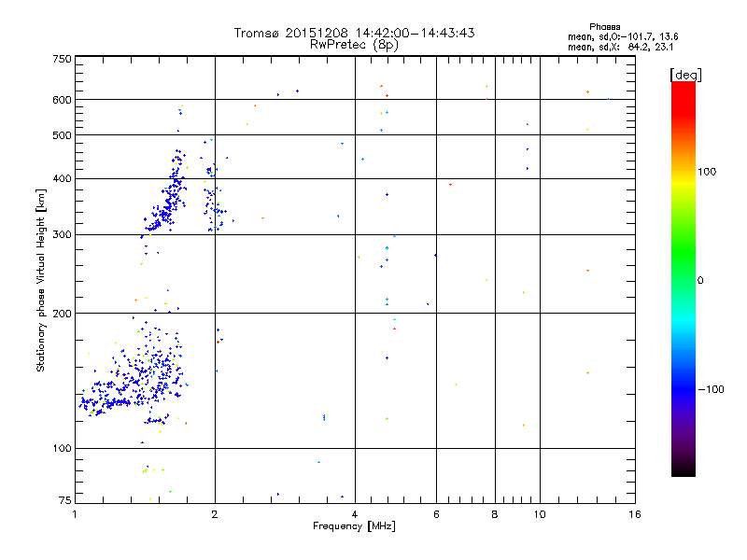Viewport: 747px width, 560px height.
Task: Click the phase colorbar gradient
Action: pos(684,278)
